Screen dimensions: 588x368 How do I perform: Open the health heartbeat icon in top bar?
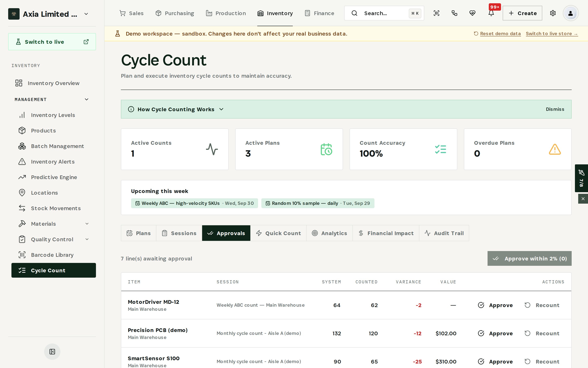(472, 13)
